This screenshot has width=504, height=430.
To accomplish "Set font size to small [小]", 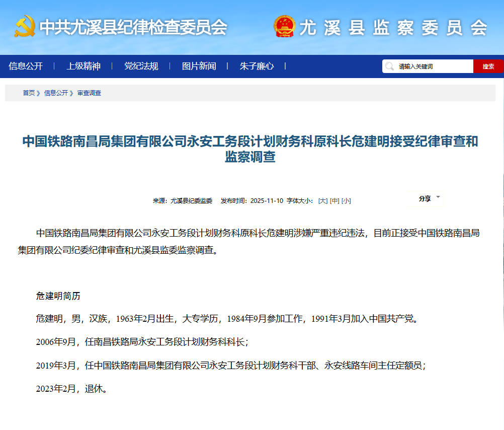I will click(346, 200).
